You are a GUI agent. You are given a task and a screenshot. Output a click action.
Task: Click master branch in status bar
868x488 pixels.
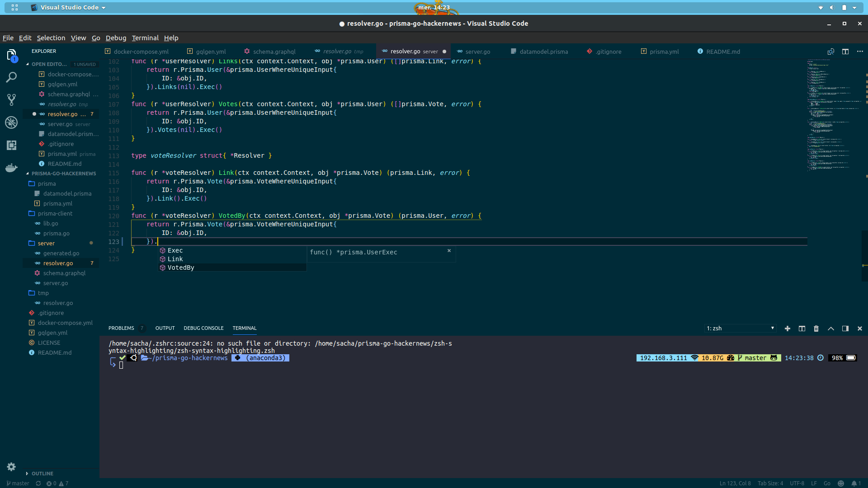18,483
